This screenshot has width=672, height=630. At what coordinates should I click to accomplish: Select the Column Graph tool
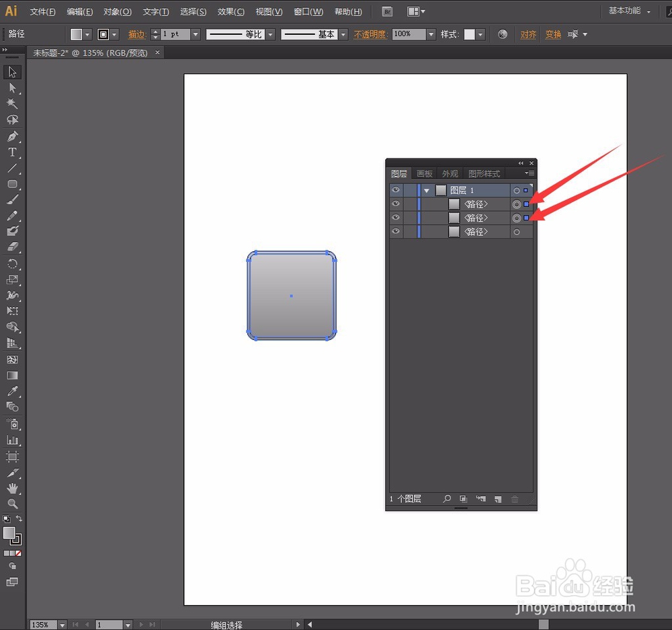tap(12, 440)
